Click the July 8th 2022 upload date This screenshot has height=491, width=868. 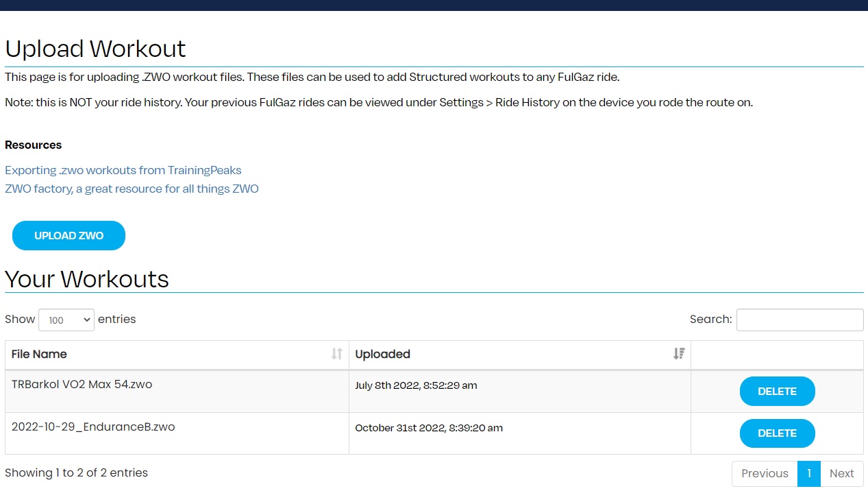[x=416, y=385]
